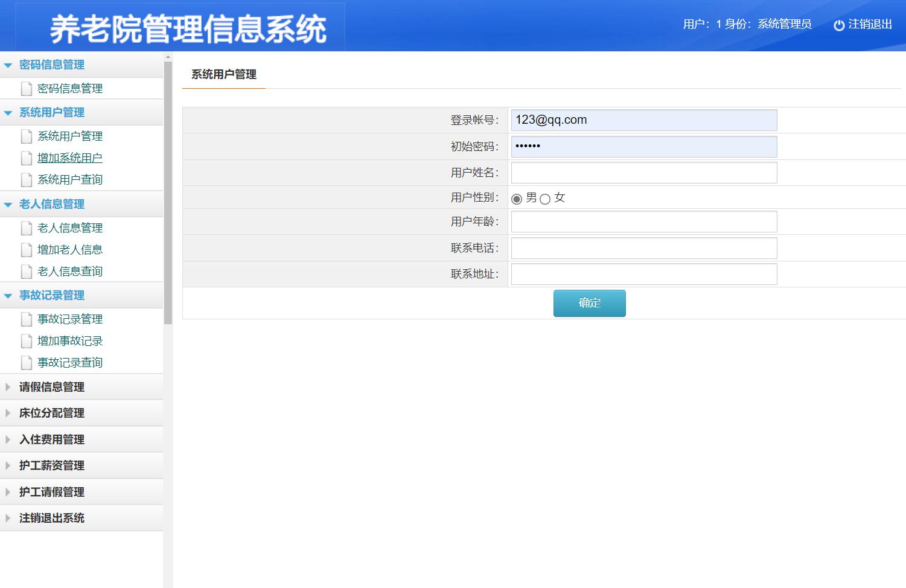Viewport: 906px width, 588px height.
Task: Select the 增加系统用户 page icon
Action: (x=26, y=158)
